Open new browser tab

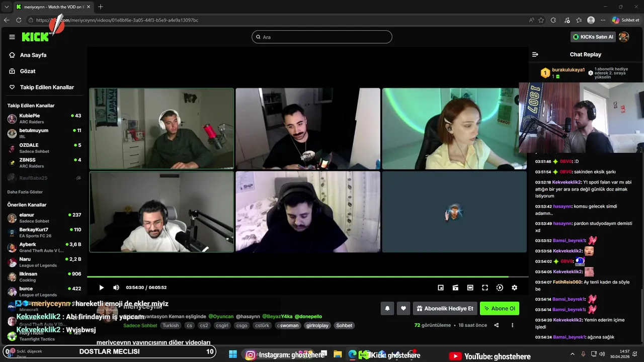pos(101,7)
